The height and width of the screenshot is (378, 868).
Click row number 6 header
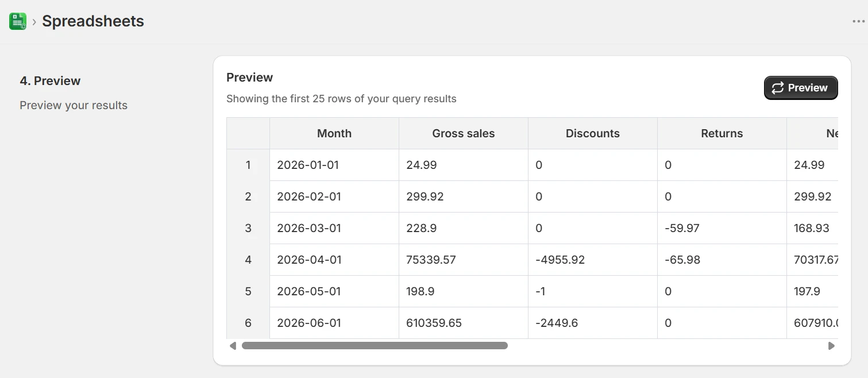click(x=248, y=323)
